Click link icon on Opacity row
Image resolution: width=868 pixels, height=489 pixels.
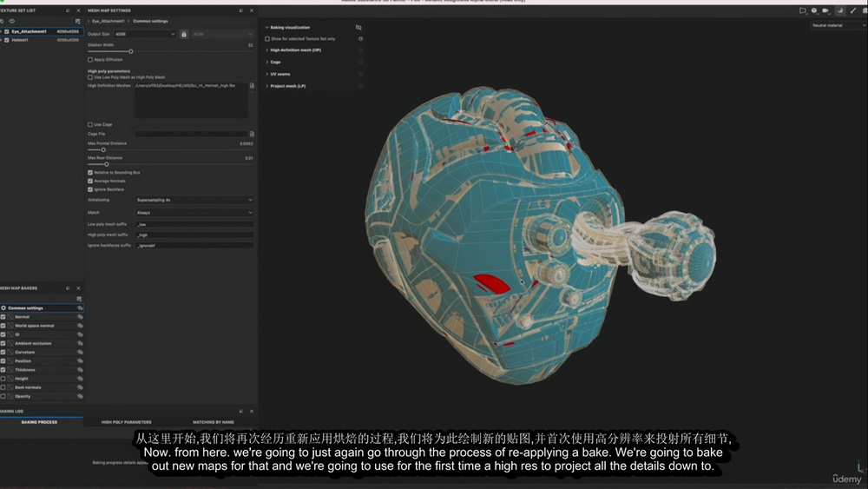click(80, 397)
